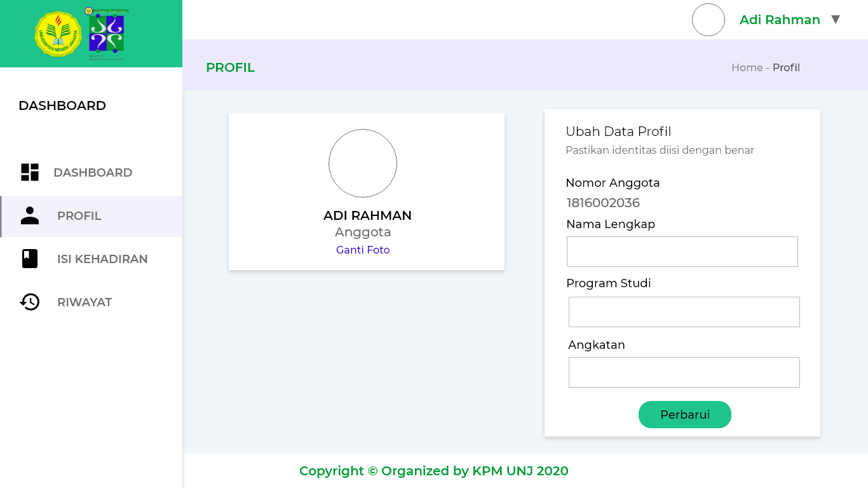Go to ISI KEHADIRAN menu item
Viewport: 868px width, 488px height.
click(x=102, y=259)
